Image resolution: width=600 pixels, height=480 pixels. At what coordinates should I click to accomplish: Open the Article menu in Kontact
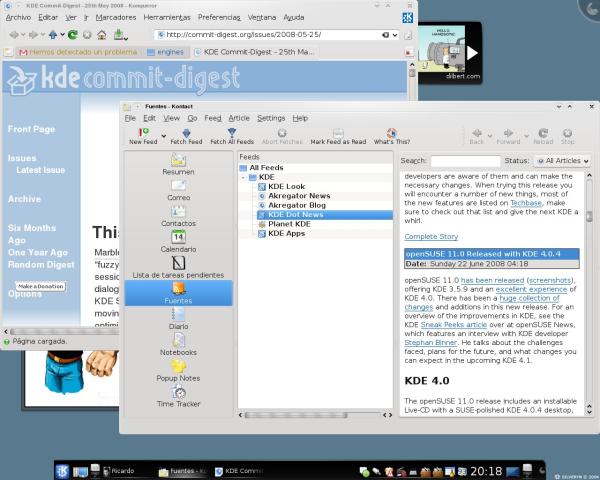pyautogui.click(x=239, y=118)
